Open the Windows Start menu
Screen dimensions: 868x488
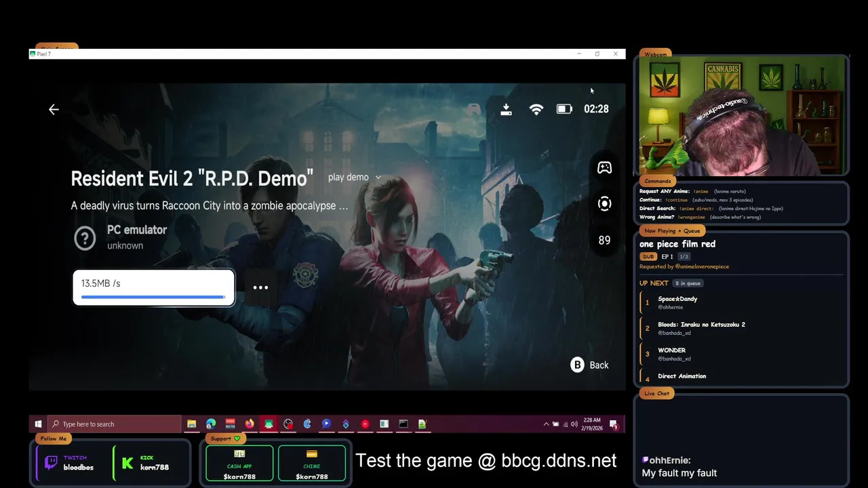pos(38,424)
